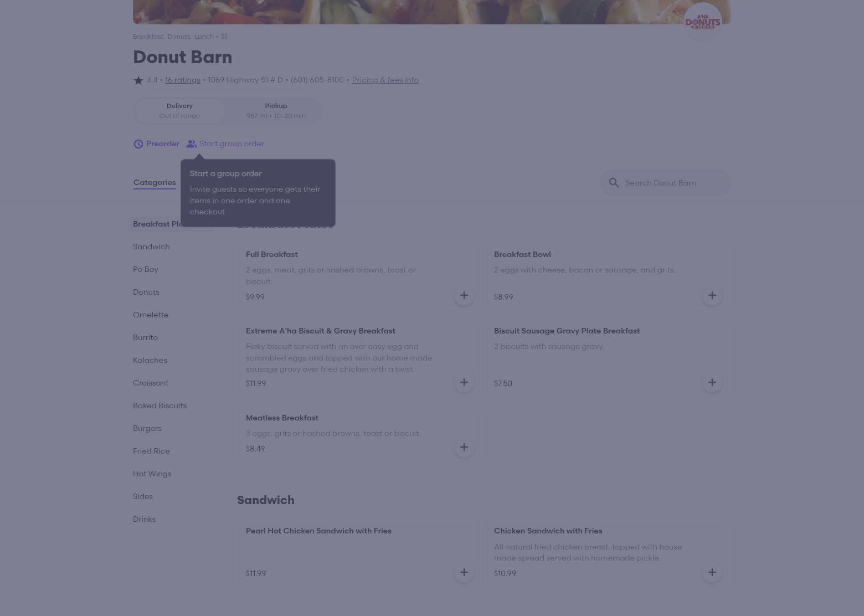Jump to Kolaches category
Image resolution: width=864 pixels, height=616 pixels.
coord(150,360)
